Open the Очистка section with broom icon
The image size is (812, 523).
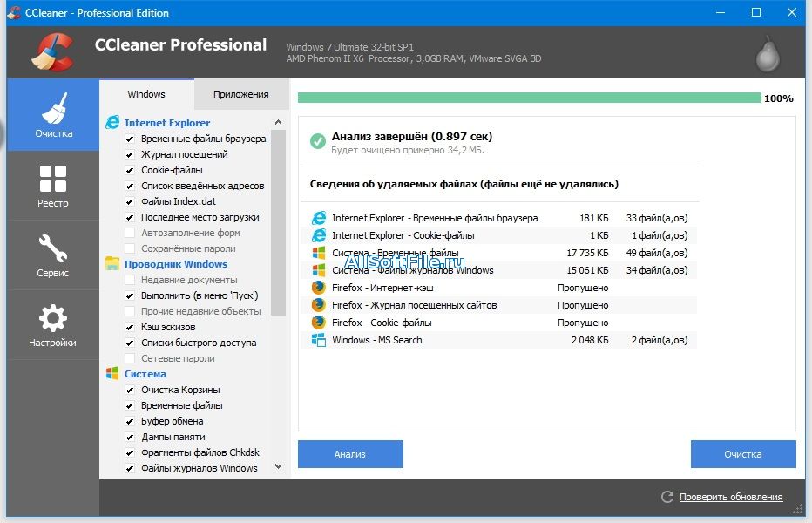53,115
